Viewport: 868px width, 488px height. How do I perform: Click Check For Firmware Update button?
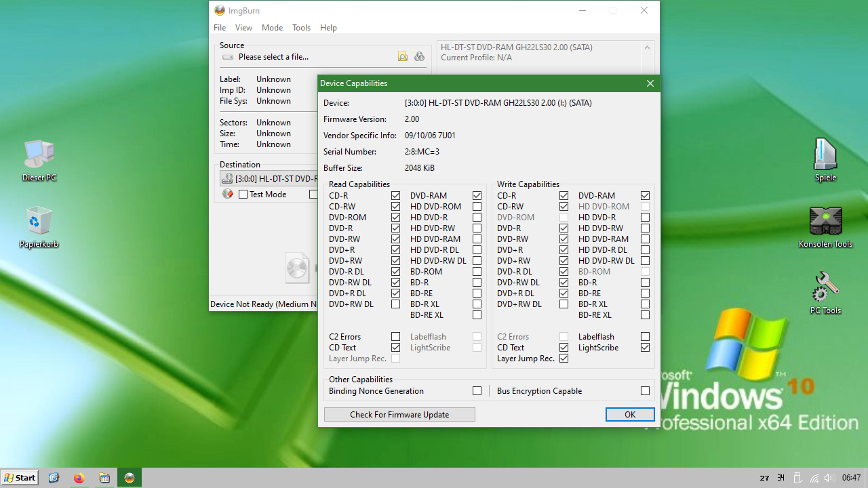coord(399,415)
